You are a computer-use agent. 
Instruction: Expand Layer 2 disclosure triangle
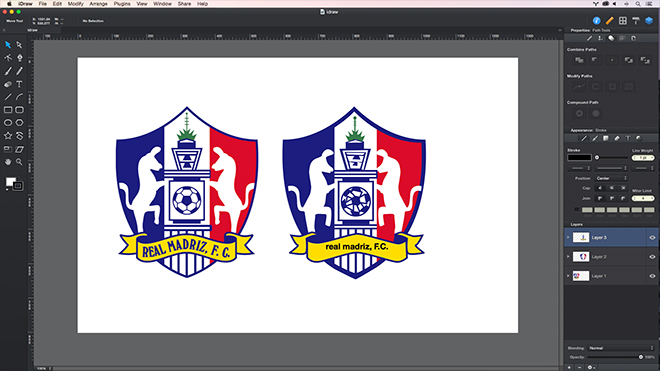[x=568, y=257]
